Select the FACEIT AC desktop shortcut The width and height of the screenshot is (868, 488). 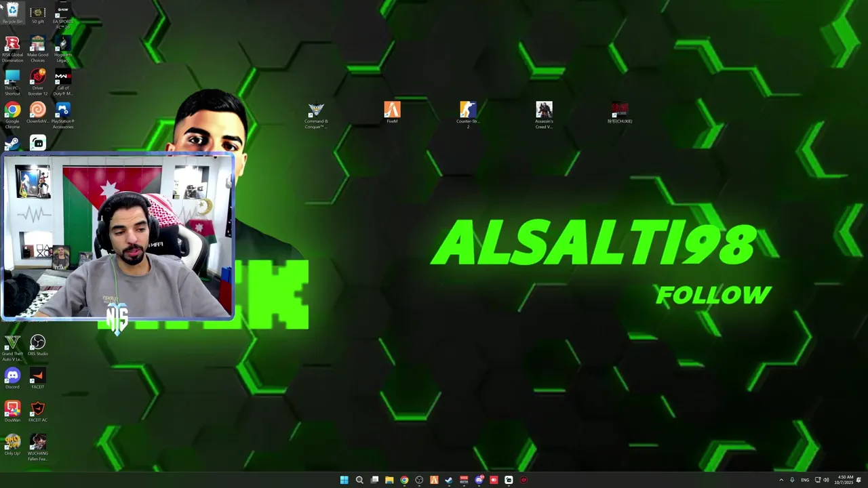pos(38,411)
